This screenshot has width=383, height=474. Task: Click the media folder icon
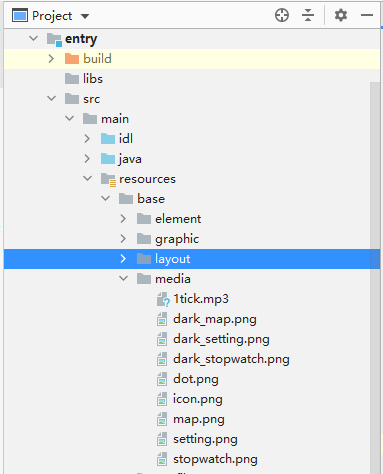tap(144, 279)
